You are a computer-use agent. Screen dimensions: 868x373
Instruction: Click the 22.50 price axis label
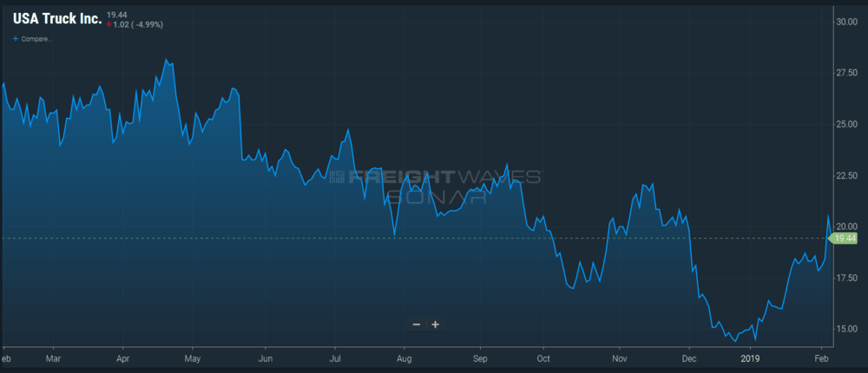845,175
